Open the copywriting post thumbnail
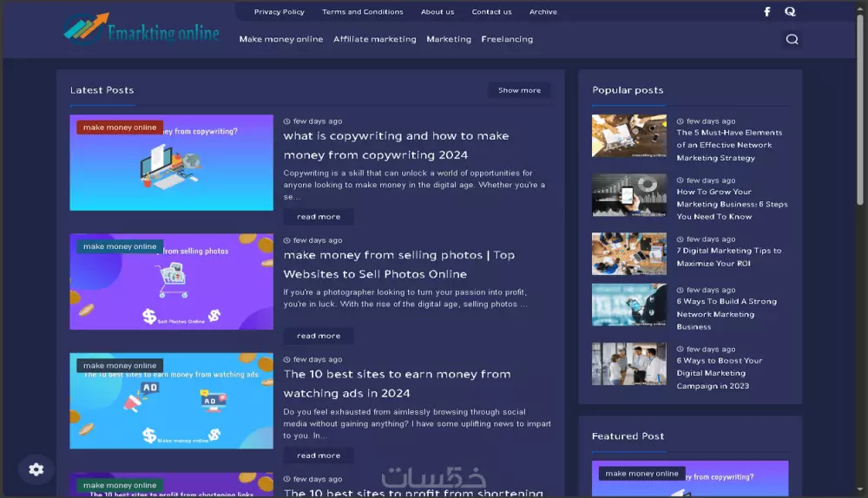Viewport: 868px width, 498px height. click(172, 163)
